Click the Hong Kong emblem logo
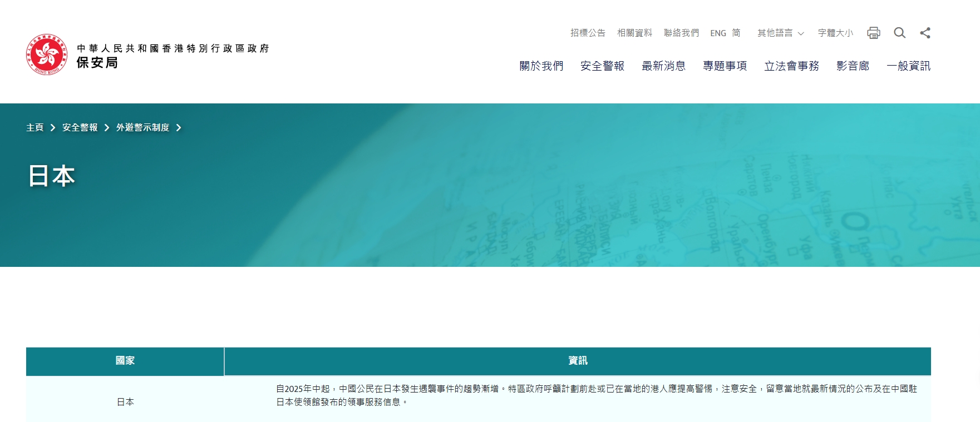 point(47,54)
